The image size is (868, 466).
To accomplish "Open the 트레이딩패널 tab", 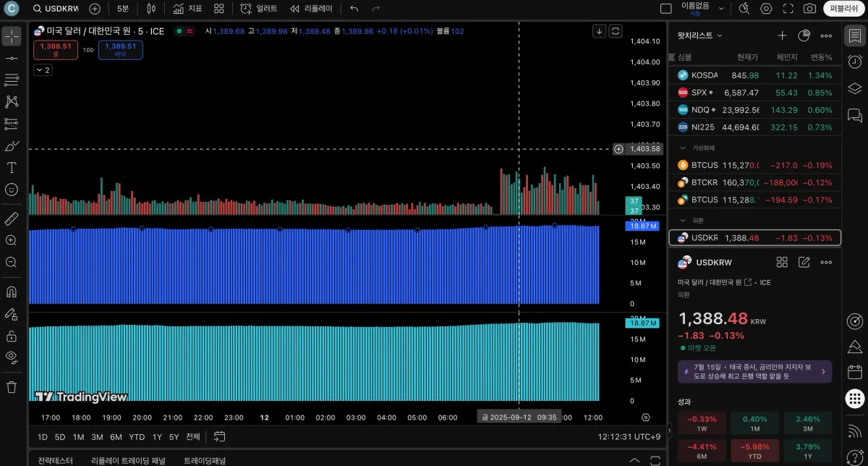I will [205, 460].
